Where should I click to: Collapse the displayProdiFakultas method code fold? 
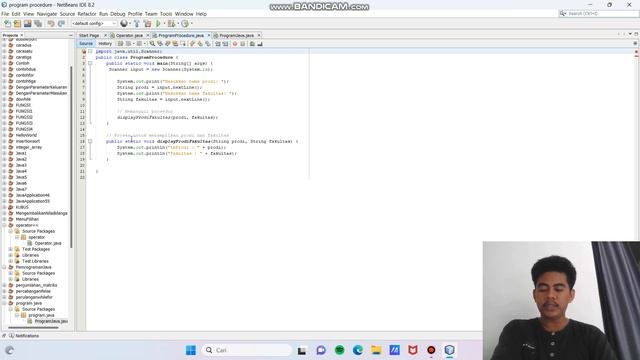coord(90,141)
